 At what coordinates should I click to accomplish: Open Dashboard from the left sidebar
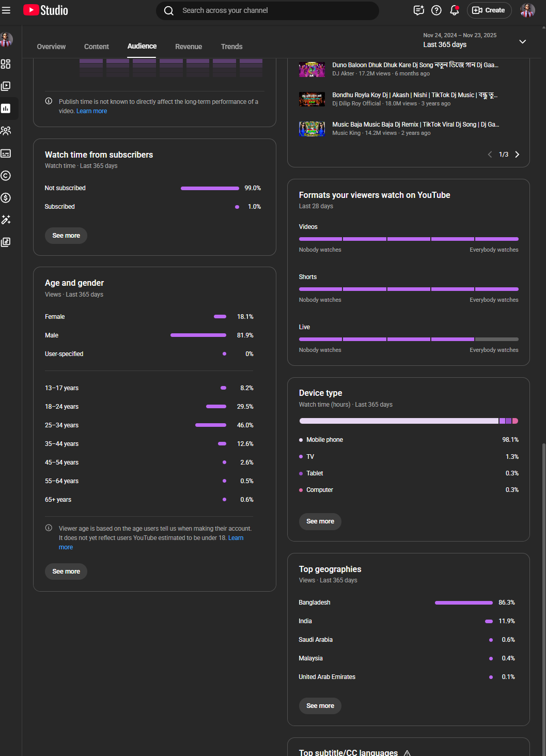point(6,64)
